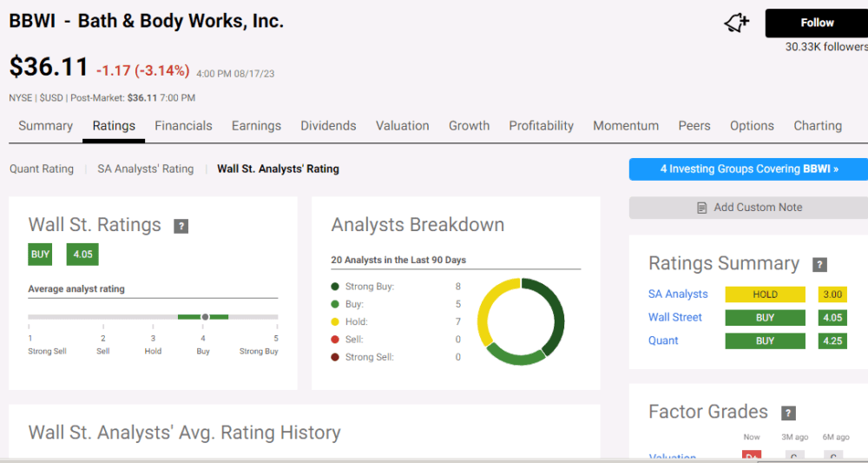Image resolution: width=868 pixels, height=463 pixels.
Task: Click the light green Buy legend dot
Action: pyautogui.click(x=335, y=304)
